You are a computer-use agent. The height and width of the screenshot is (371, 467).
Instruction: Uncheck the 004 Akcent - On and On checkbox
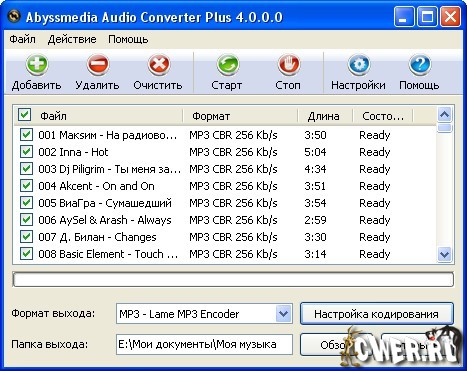pos(26,186)
